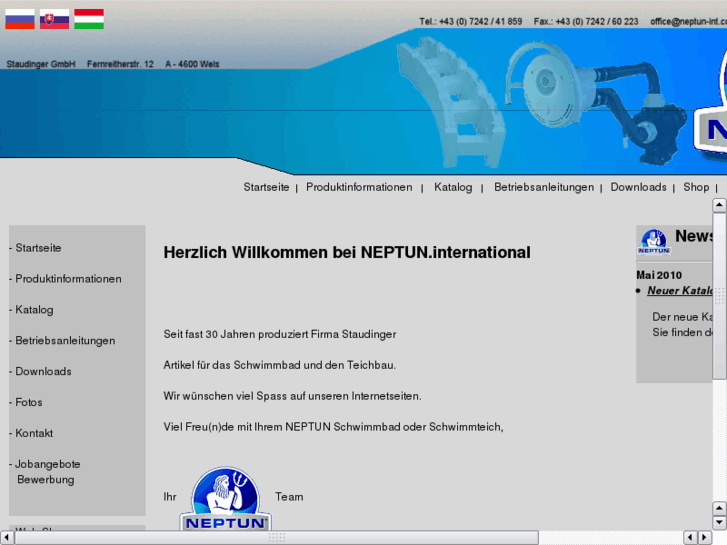Click the curved pool stairs image in banner
This screenshot has width=727, height=545.
[x=450, y=102]
